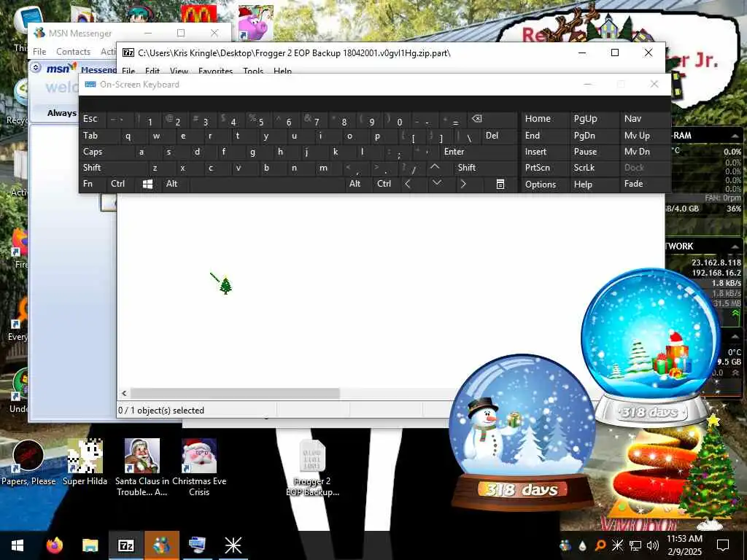
Task: Tap the space bar on On-Screen Keyboard
Action: click(268, 184)
